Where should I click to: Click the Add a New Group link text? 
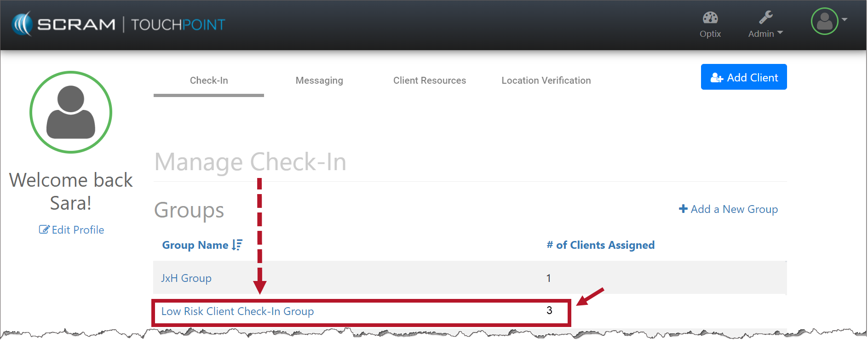point(734,209)
